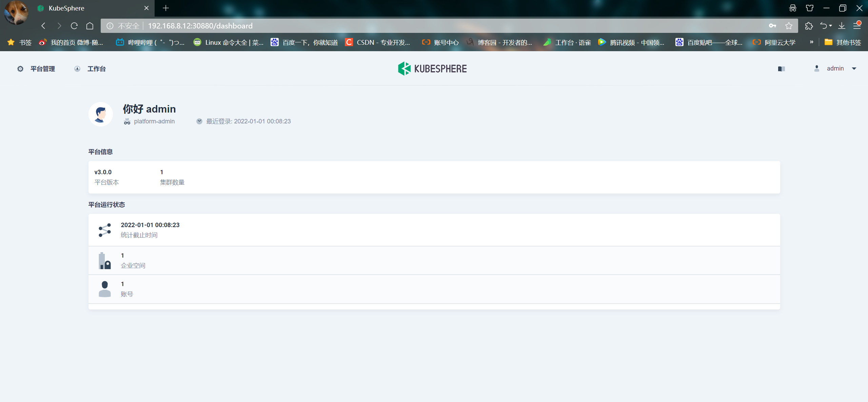Click the 集群数量 cluster count label
Screen dimensions: 868x402
click(x=172, y=182)
